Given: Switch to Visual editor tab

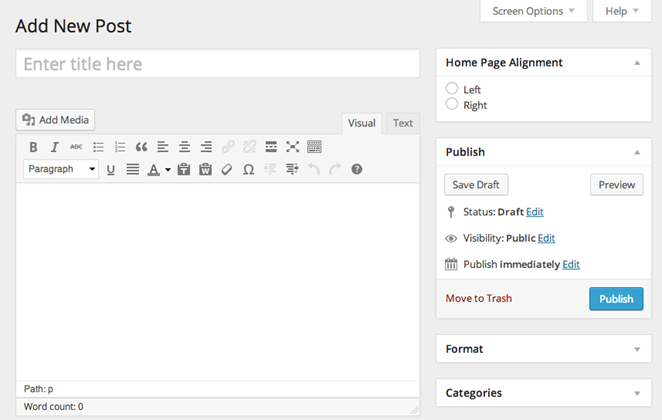Looking at the screenshot, I should click(362, 123).
